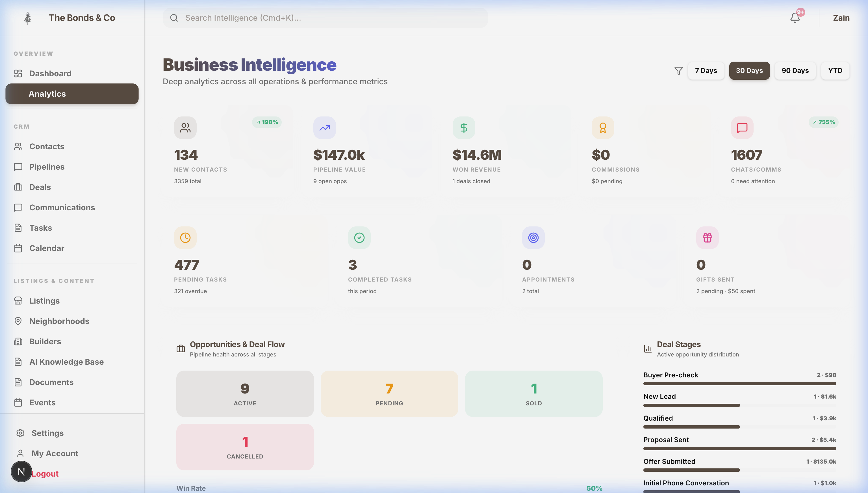Click the New Lead progress bar
Image resolution: width=868 pixels, height=493 pixels.
[740, 405]
